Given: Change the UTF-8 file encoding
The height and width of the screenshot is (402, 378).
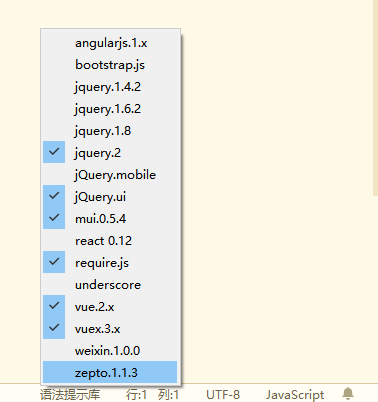Looking at the screenshot, I should click(x=223, y=395).
